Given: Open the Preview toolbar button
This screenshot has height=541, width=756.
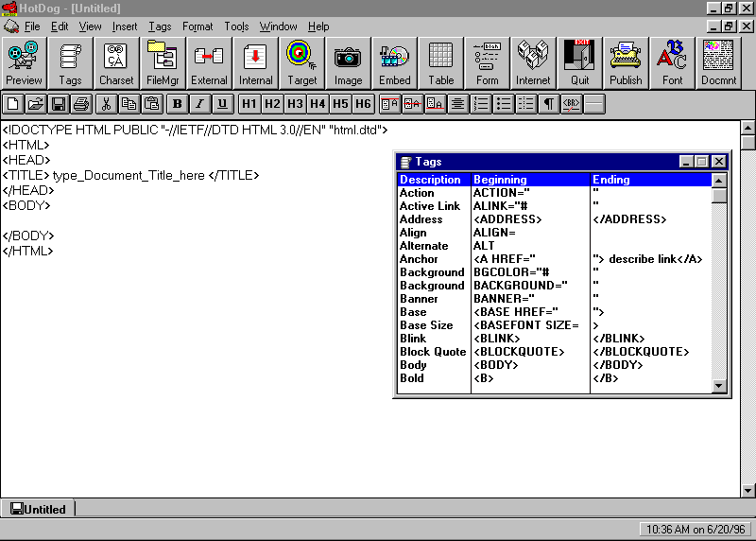Looking at the screenshot, I should click(24, 63).
